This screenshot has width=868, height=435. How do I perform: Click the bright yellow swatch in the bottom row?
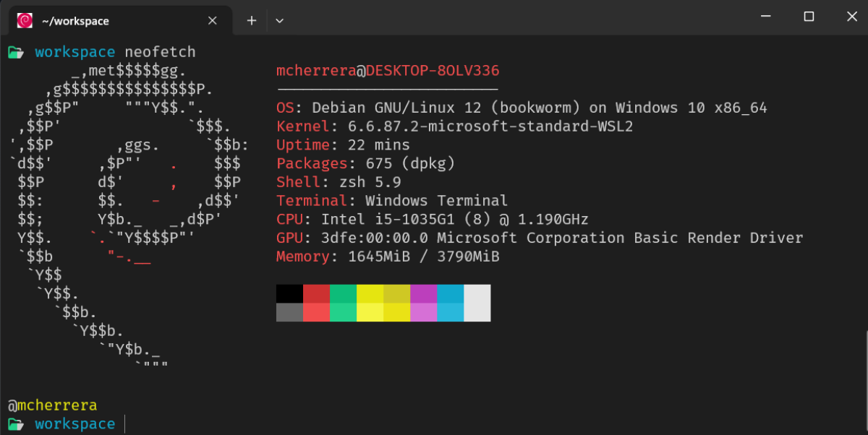pyautogui.click(x=370, y=312)
